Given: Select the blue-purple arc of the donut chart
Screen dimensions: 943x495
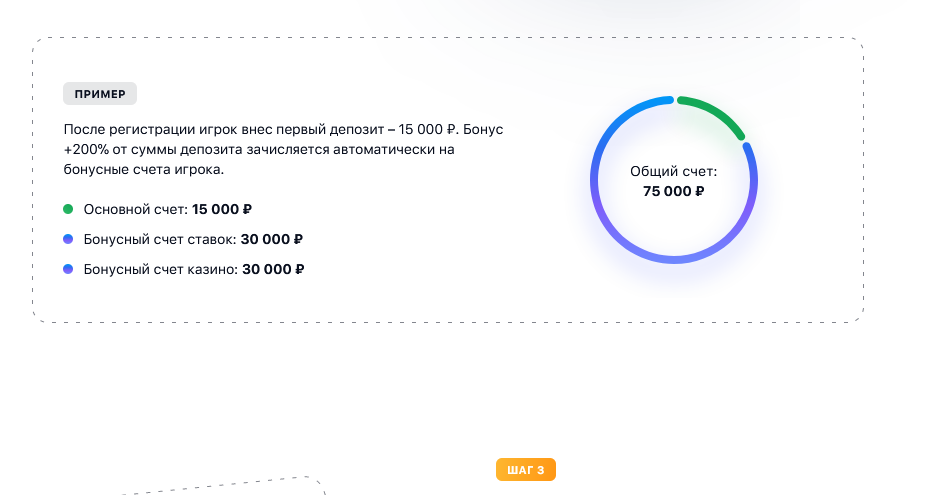Looking at the screenshot, I should (674, 260).
